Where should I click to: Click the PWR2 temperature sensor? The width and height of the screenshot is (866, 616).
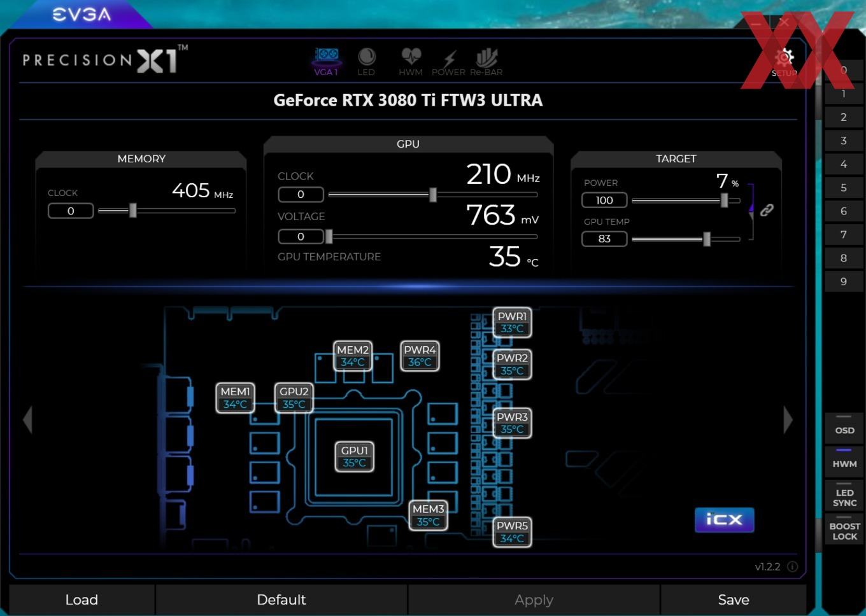pos(512,364)
